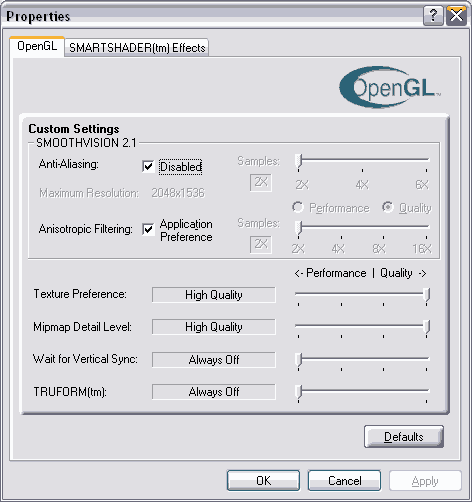Click the Anisotropic Filtering Samples slider thumb
The height and width of the screenshot is (502, 472).
299,228
